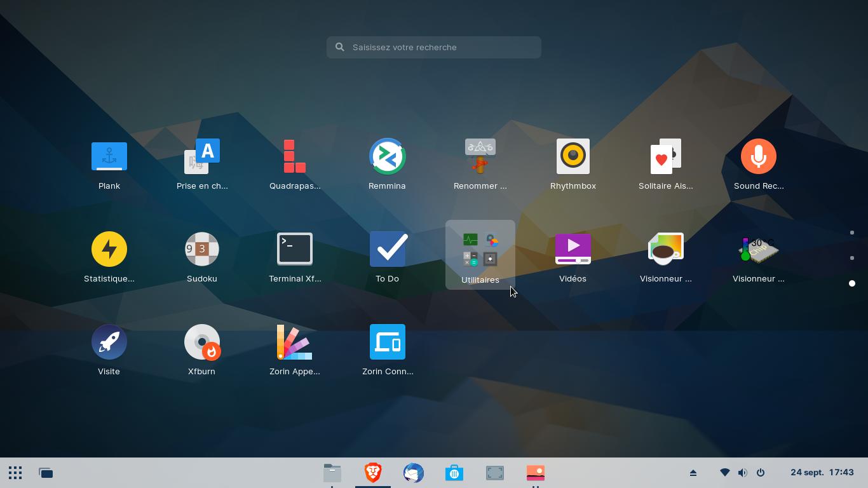Open the Files manager in the taskbar
Viewport: 868px width, 488px height.
click(x=332, y=473)
